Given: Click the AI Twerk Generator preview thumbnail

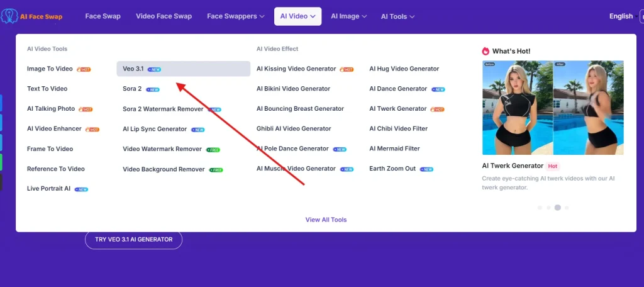Looking at the screenshot, I should pos(553,108).
